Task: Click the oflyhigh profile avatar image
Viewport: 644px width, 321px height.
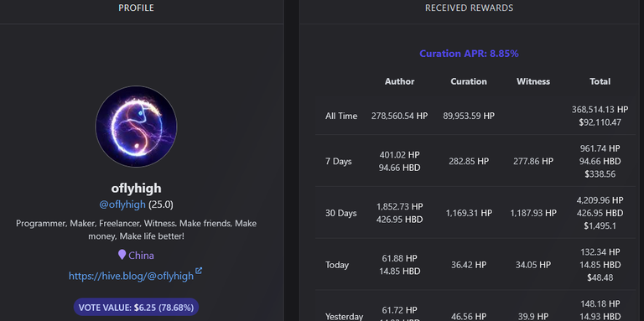Action: (137, 127)
